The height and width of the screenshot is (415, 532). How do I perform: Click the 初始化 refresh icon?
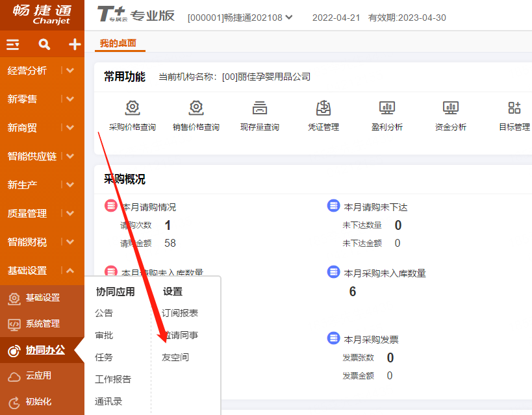click(x=14, y=403)
